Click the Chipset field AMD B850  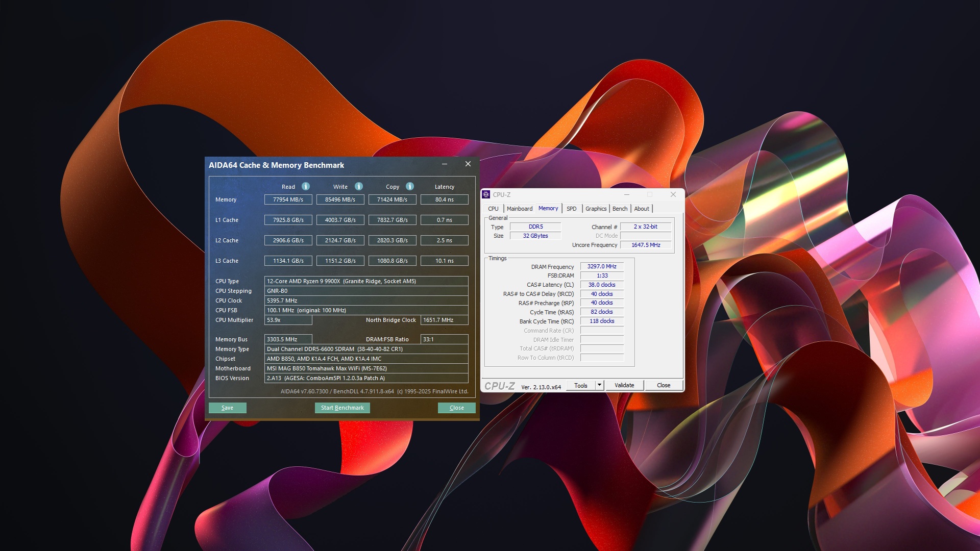pyautogui.click(x=366, y=359)
